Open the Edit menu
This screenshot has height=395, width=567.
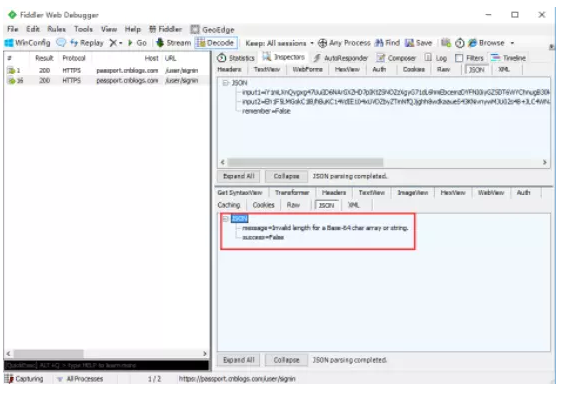pos(33,29)
